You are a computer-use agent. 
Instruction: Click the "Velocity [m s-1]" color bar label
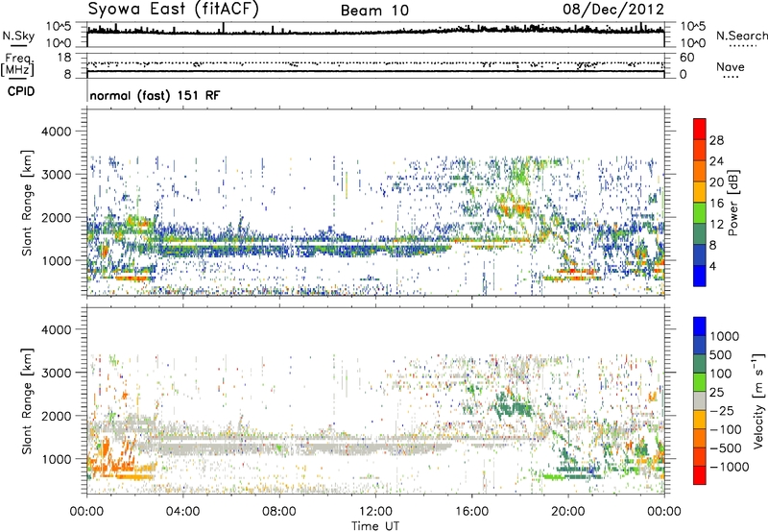[x=758, y=400]
